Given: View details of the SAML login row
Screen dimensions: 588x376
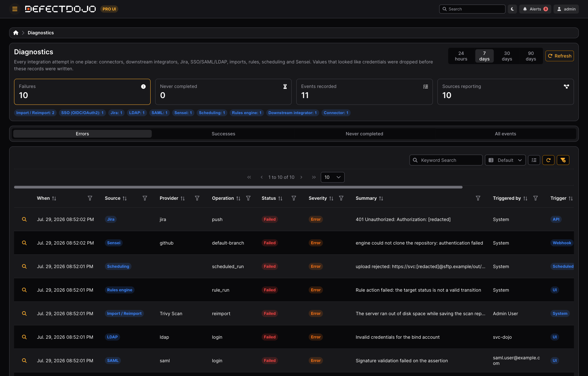Looking at the screenshot, I should coord(24,361).
